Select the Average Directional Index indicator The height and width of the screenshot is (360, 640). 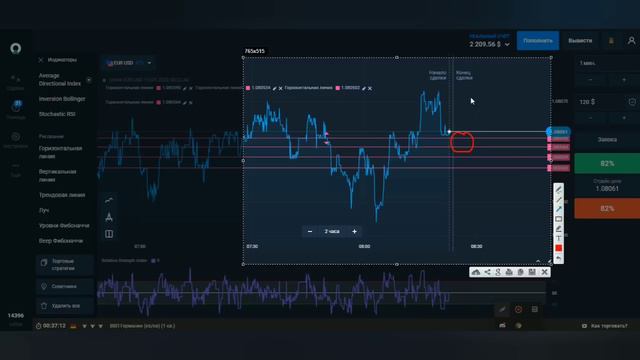pyautogui.click(x=60, y=80)
